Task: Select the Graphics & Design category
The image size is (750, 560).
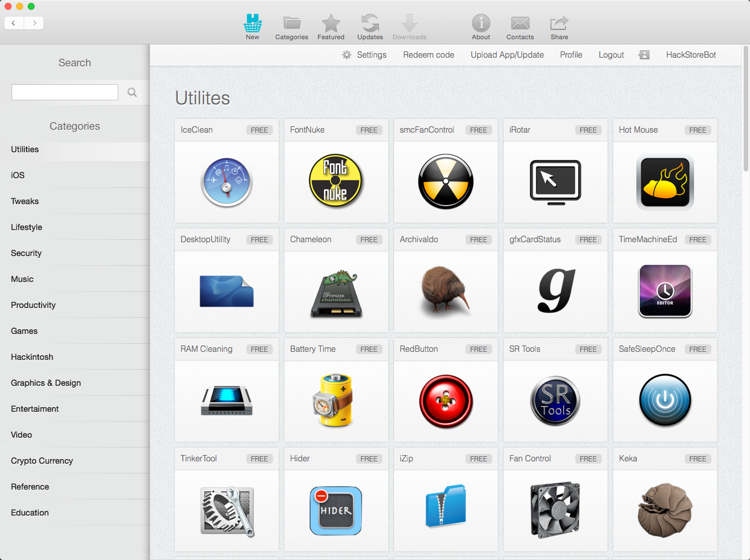Action: coord(75,383)
